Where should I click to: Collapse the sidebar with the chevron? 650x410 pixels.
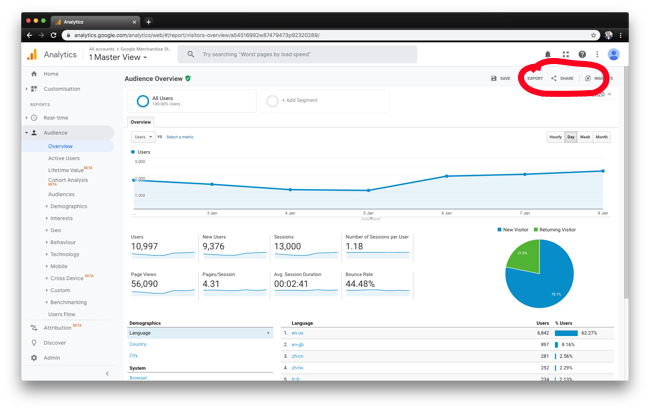(107, 374)
